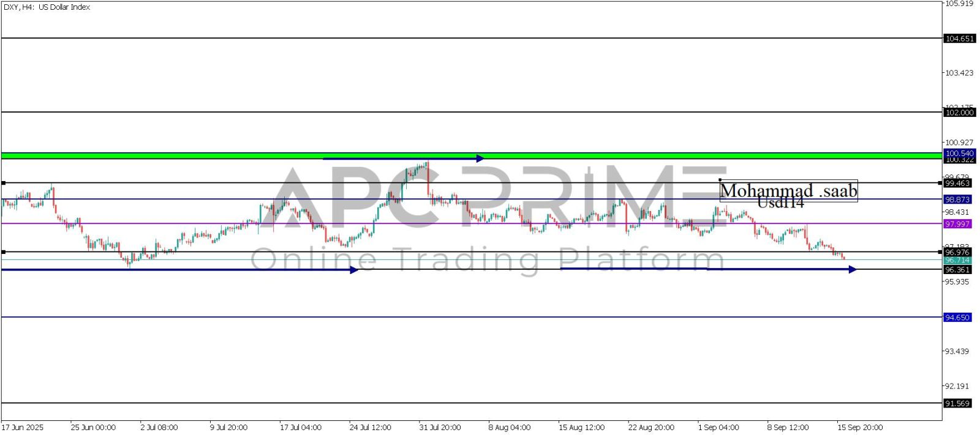Click the Usd114 text label
Viewport: 980px width, 435px height.
click(x=780, y=203)
